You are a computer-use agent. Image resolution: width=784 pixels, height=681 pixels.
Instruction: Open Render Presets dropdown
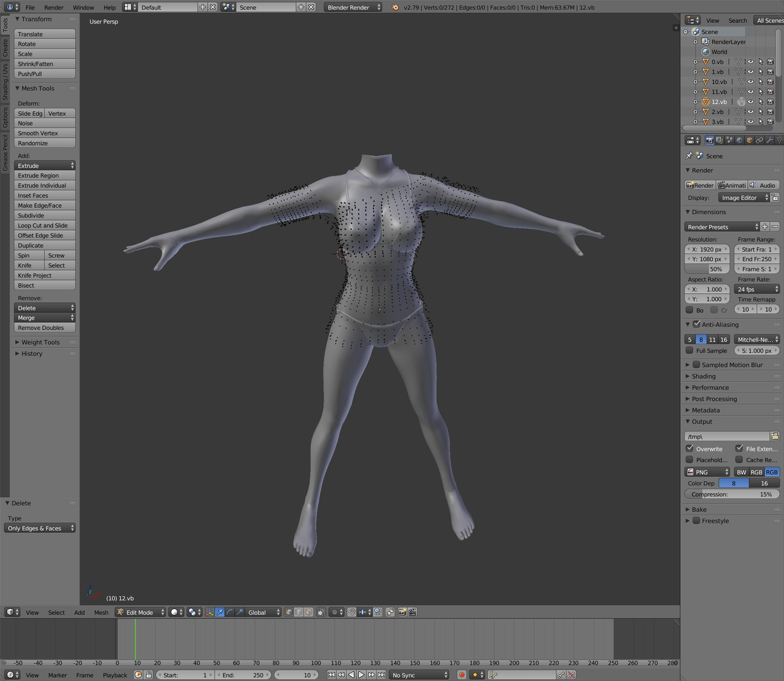click(722, 227)
